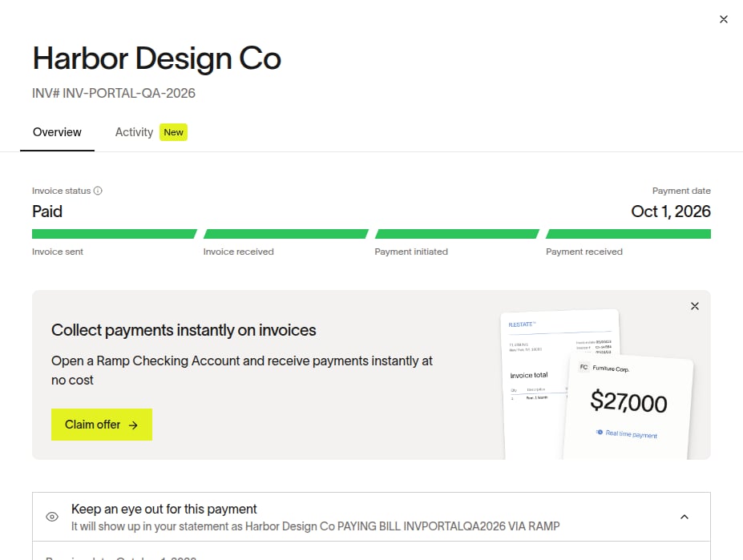The width and height of the screenshot is (743, 560).
Task: Switch to the Overview tab
Action: click(57, 132)
